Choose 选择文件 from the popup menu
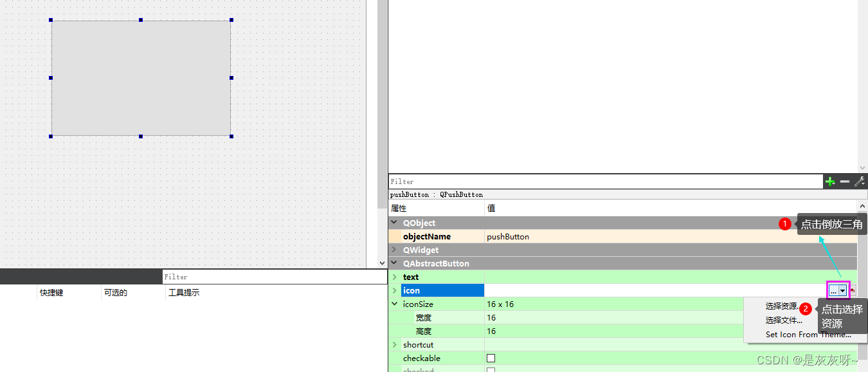The width and height of the screenshot is (868, 372). pos(783,321)
